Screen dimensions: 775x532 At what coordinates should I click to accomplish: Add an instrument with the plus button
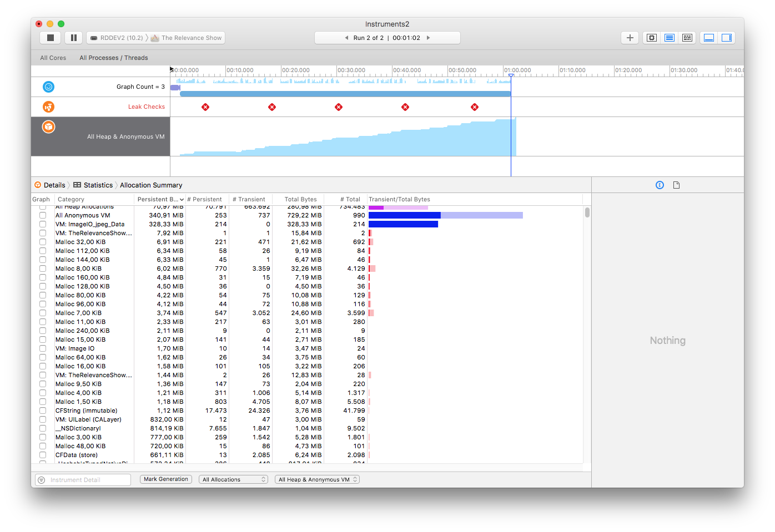coord(630,38)
